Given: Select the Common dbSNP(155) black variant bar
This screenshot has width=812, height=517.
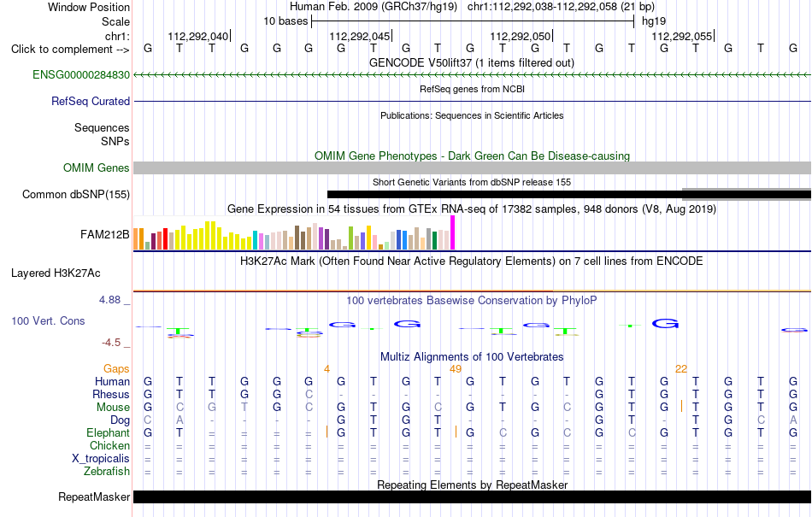Looking at the screenshot, I should [505, 195].
